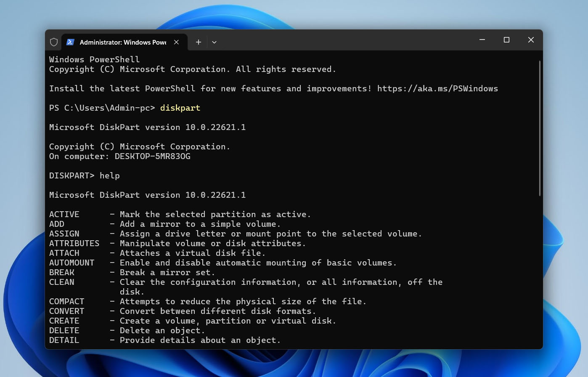Click the DETAIL command entry

coord(64,340)
